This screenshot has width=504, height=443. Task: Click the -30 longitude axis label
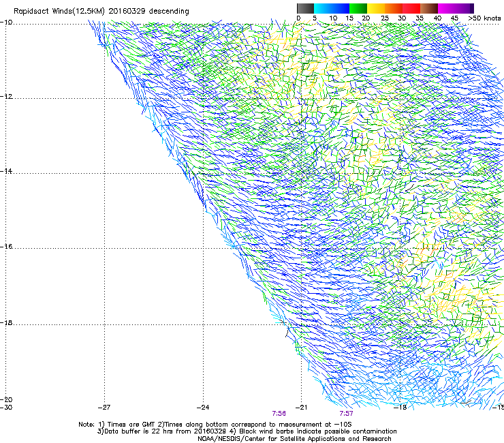point(6,408)
